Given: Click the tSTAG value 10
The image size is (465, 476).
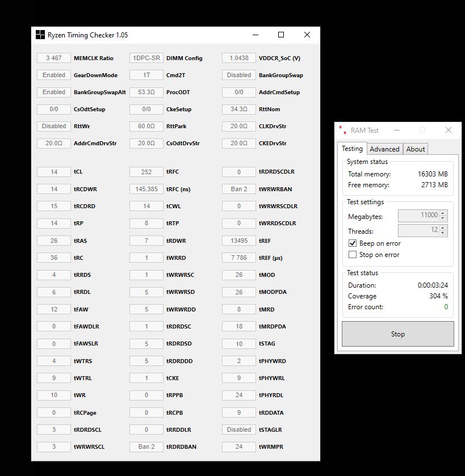Looking at the screenshot, I should coord(239,344).
